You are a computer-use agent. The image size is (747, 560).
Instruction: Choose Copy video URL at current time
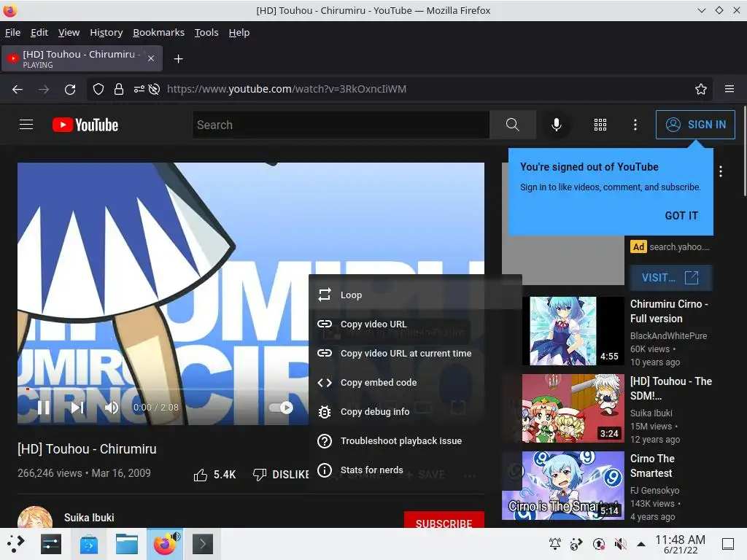(x=415, y=354)
